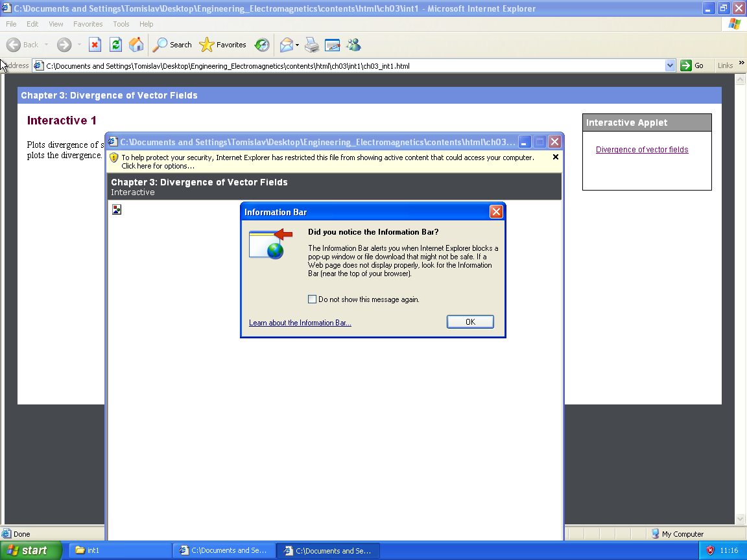Click the Edit page icon
The height and width of the screenshot is (560, 747).
(x=332, y=45)
